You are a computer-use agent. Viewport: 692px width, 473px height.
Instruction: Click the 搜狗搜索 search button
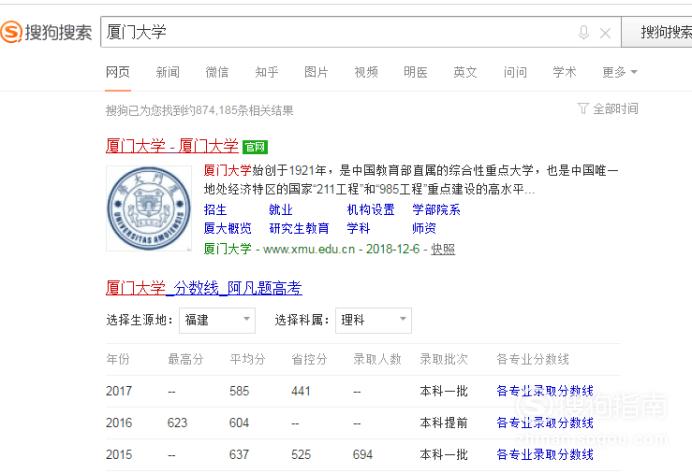point(657,32)
